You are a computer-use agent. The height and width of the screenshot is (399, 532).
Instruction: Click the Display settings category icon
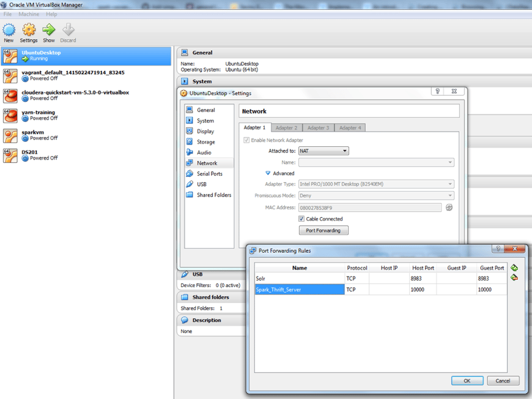click(x=190, y=131)
